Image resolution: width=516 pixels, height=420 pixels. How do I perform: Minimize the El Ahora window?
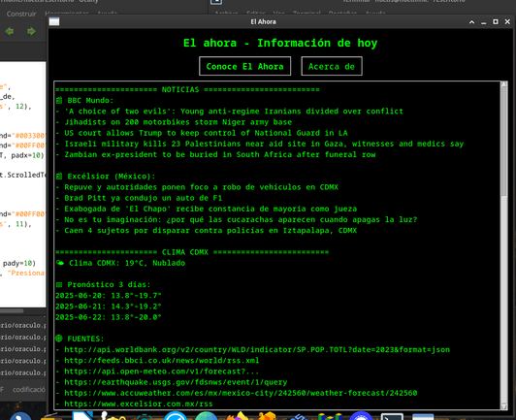[483, 22]
